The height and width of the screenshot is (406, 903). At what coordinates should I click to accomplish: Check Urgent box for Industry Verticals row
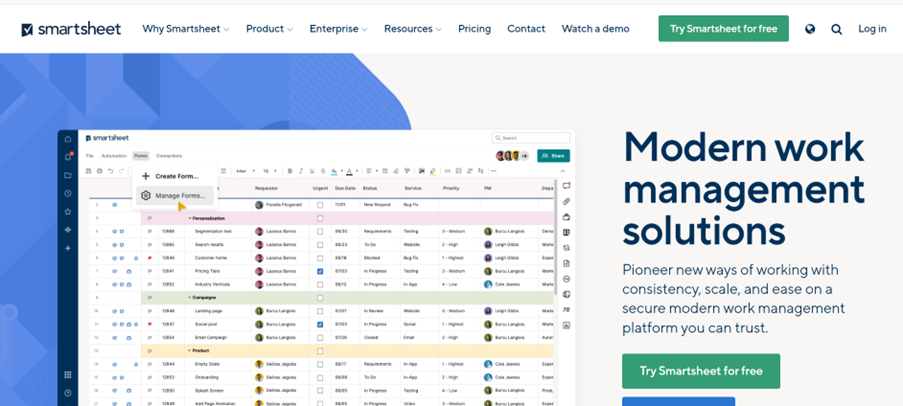[320, 284]
